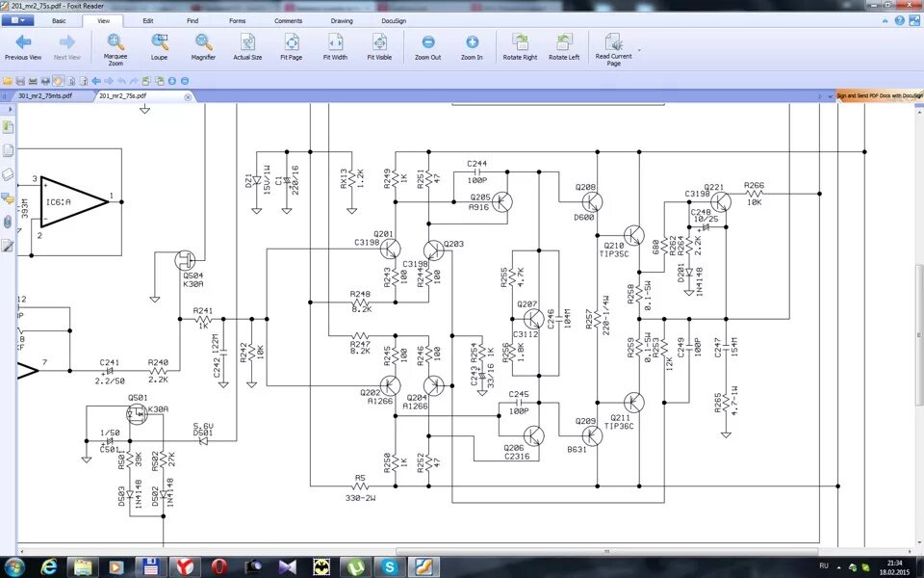This screenshot has height=578, width=924.
Task: Click the Zoom In button
Action: 472,47
